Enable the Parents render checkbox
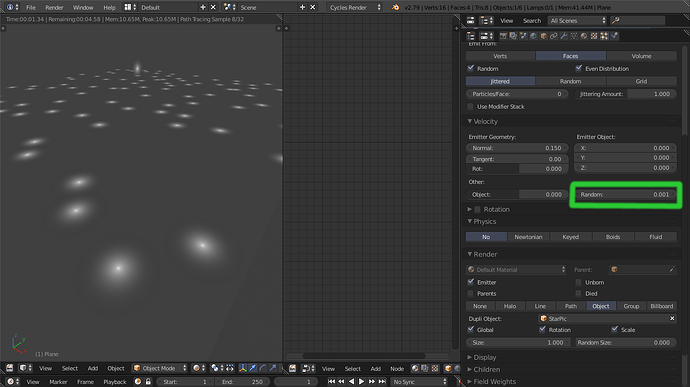 [471, 293]
